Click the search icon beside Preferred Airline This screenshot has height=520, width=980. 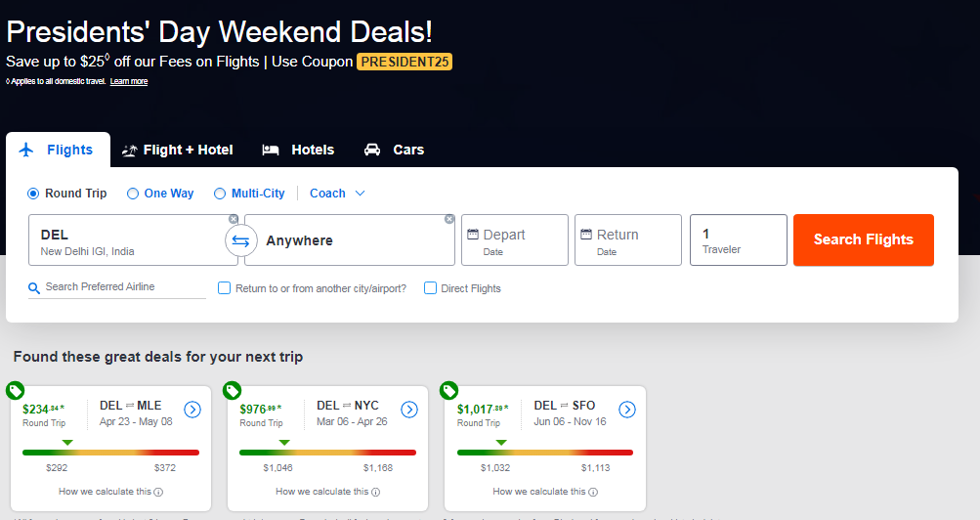34,287
